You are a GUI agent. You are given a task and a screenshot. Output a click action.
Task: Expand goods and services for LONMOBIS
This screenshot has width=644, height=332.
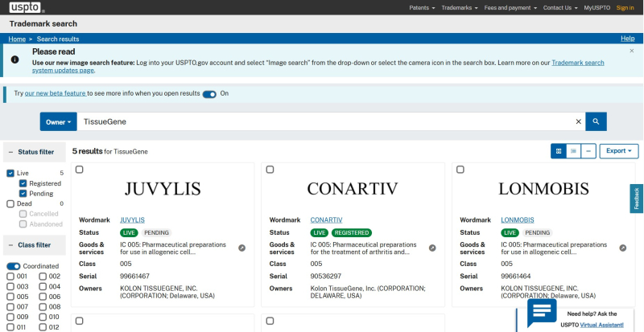tap(622, 248)
